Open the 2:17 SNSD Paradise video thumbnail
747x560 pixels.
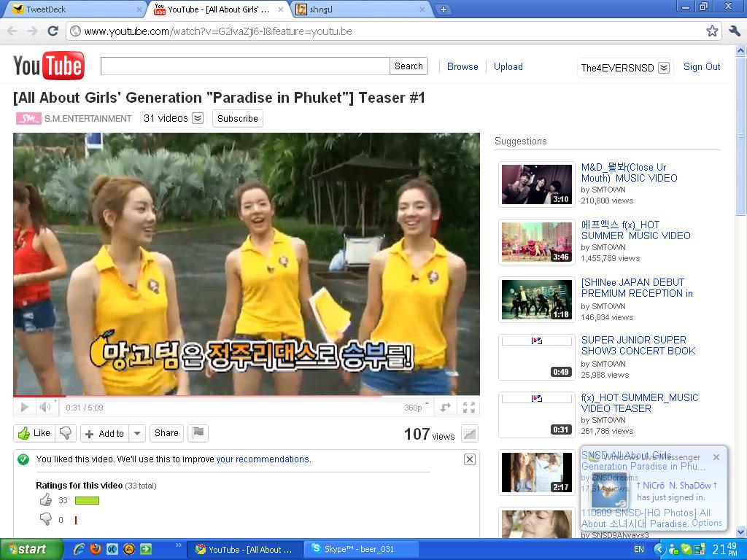537,472
